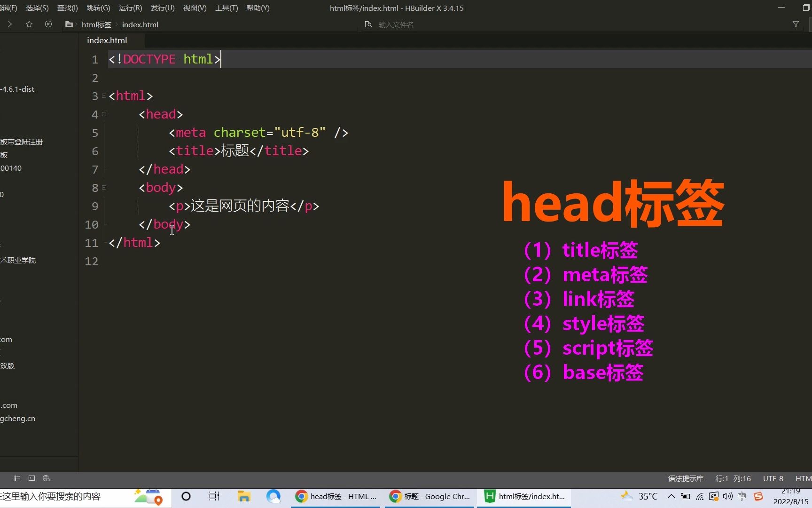Switch to HBuilder html标签/index.ht... taskbar item
This screenshot has width=812, height=508.
click(523, 497)
